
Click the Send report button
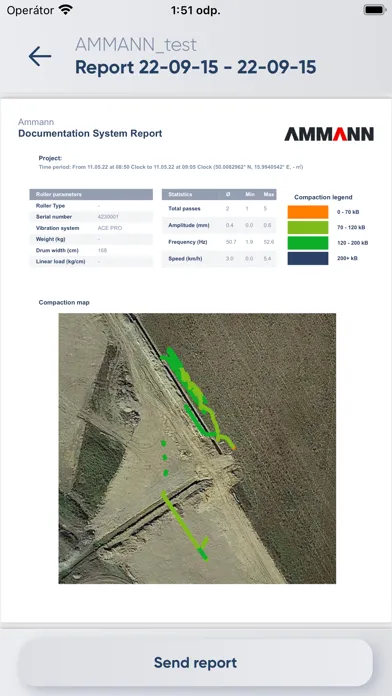coord(195,662)
